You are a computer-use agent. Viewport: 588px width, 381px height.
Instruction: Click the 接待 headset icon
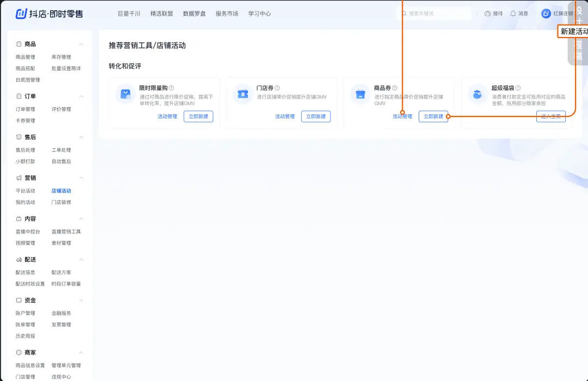(x=487, y=14)
